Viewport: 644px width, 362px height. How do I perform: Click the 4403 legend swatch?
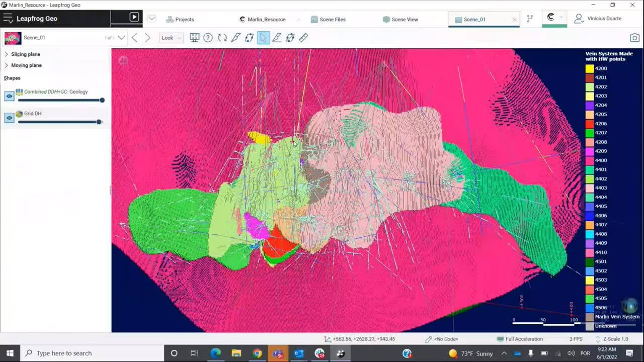[589, 188]
